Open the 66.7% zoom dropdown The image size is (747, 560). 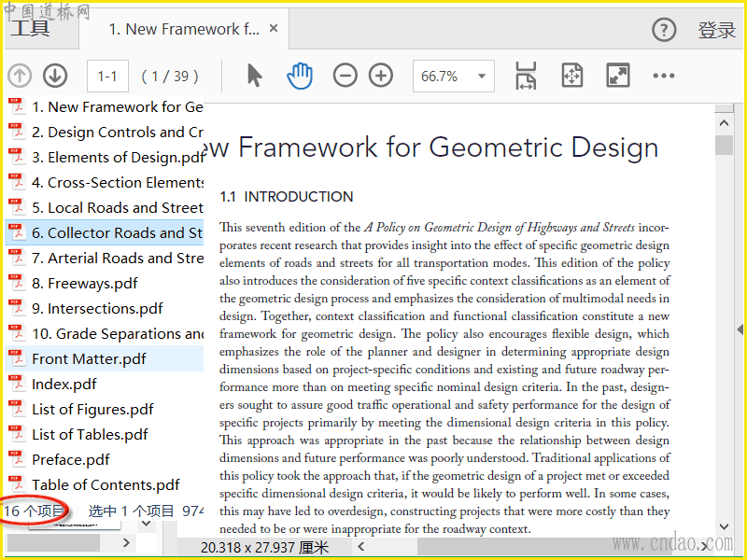click(453, 77)
